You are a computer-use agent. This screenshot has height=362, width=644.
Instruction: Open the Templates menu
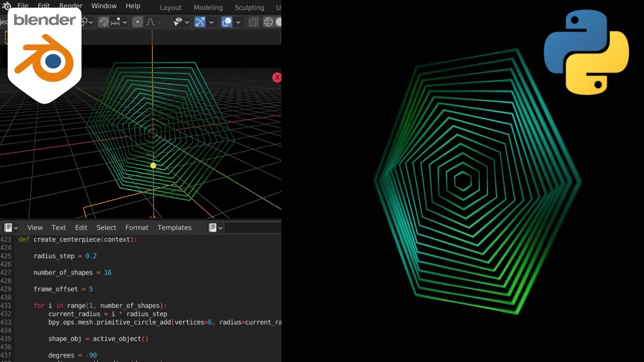(x=175, y=227)
